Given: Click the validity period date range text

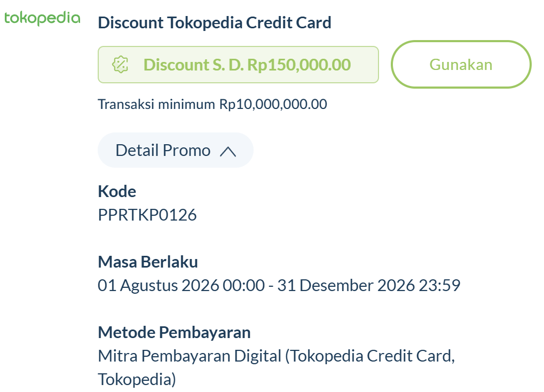Looking at the screenshot, I should tap(279, 285).
